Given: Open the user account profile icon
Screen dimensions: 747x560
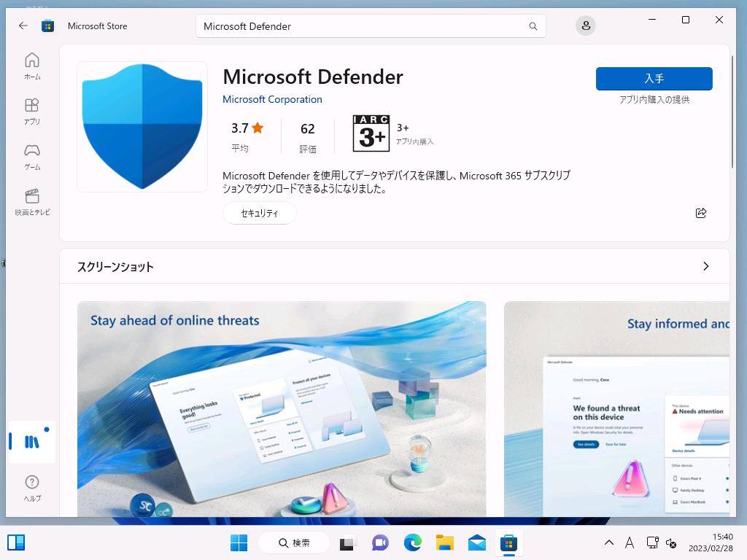Looking at the screenshot, I should pos(585,26).
